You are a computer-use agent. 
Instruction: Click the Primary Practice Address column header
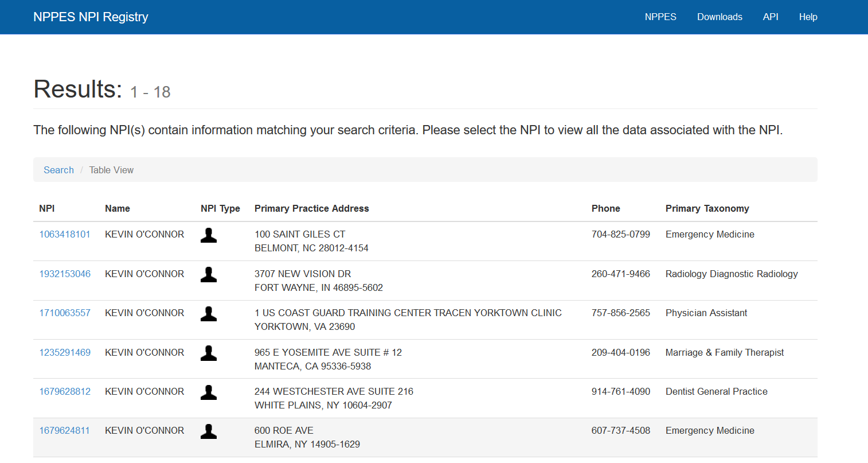point(312,208)
